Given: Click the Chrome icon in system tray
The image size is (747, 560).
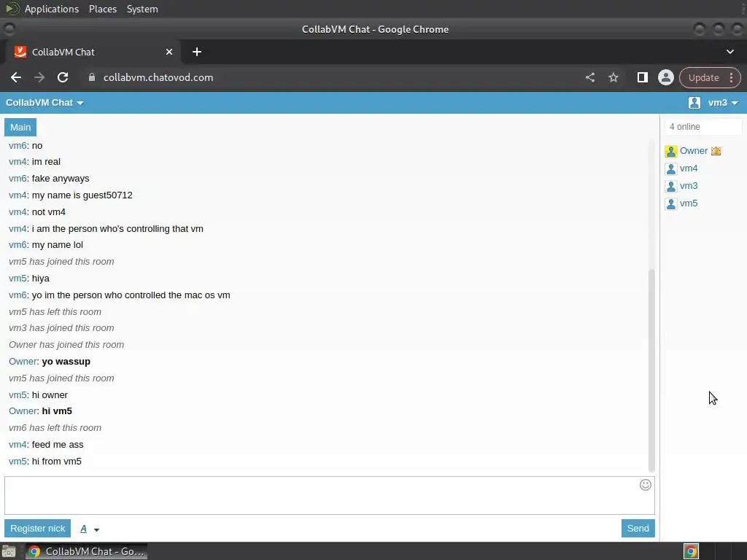Looking at the screenshot, I should pyautogui.click(x=691, y=551).
